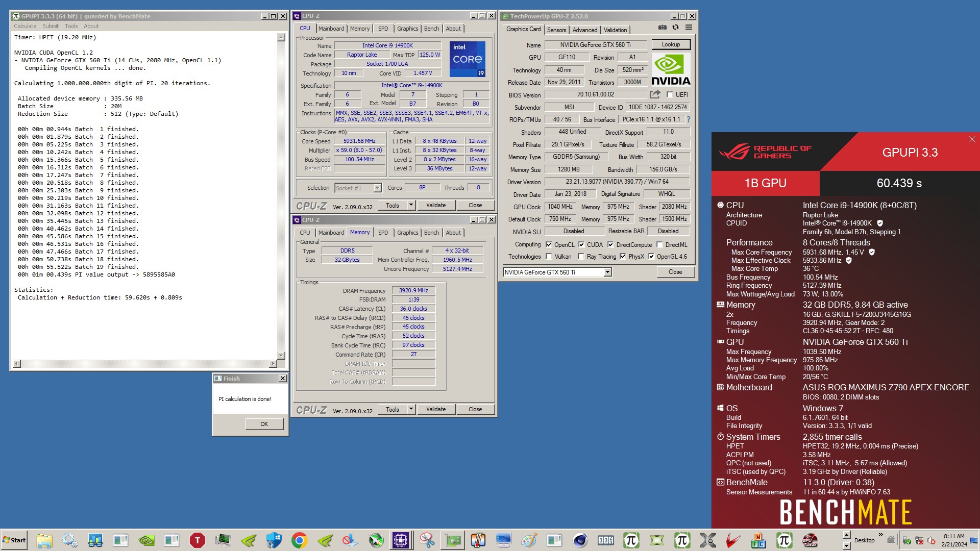Open the GPU Tweak taskbar icon

pos(810,540)
